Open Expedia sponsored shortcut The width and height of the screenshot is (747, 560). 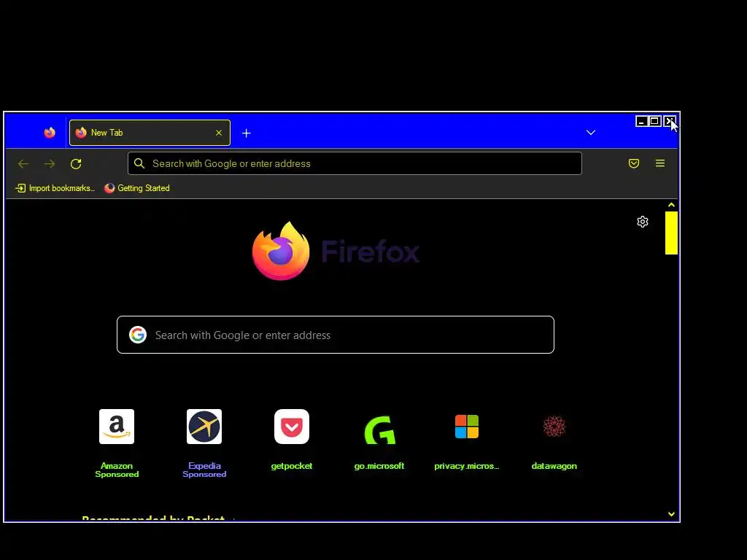tap(204, 443)
